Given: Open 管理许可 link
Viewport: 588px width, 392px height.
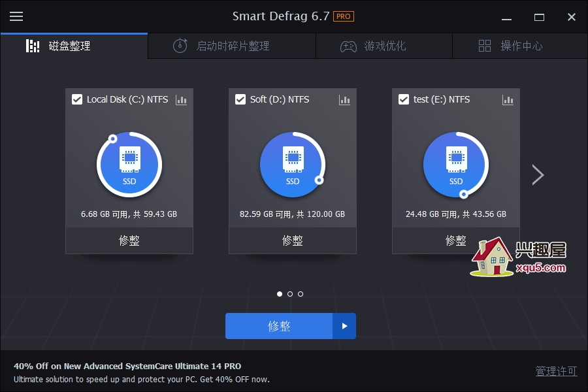Looking at the screenshot, I should [x=556, y=371].
